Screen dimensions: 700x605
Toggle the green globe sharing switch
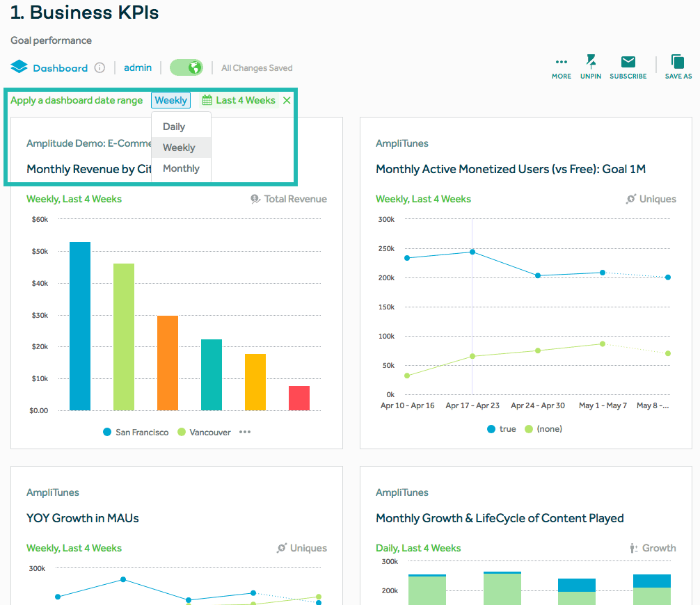(185, 67)
